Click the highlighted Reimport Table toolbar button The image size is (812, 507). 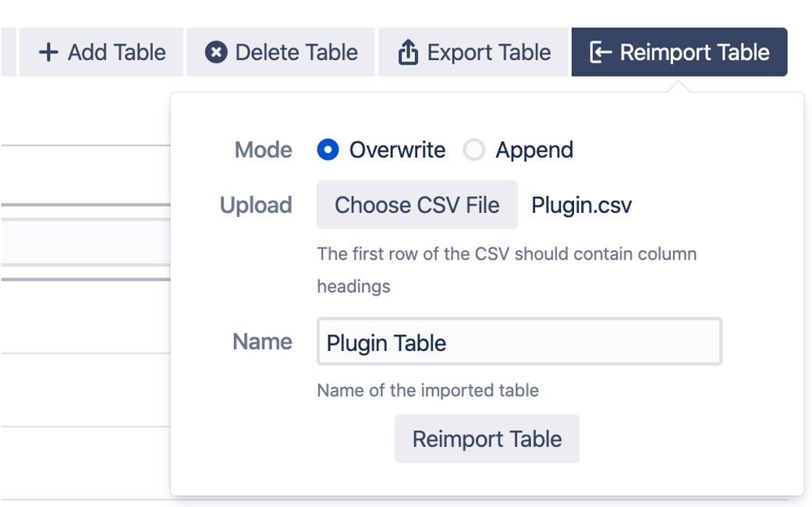click(679, 51)
